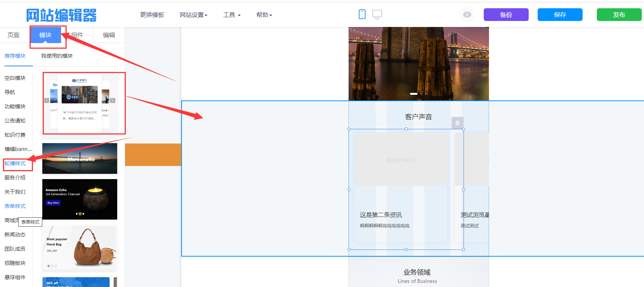
Task: Toggle the eye preview button
Action: tap(467, 15)
